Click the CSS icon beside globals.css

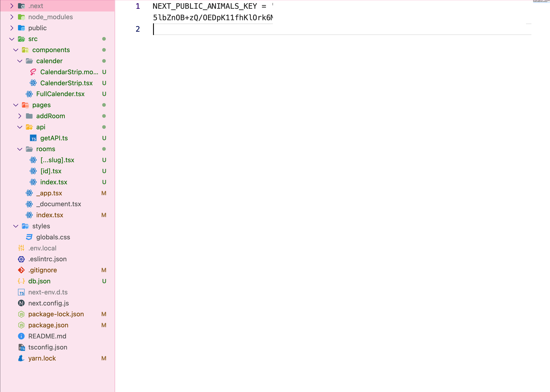click(29, 237)
